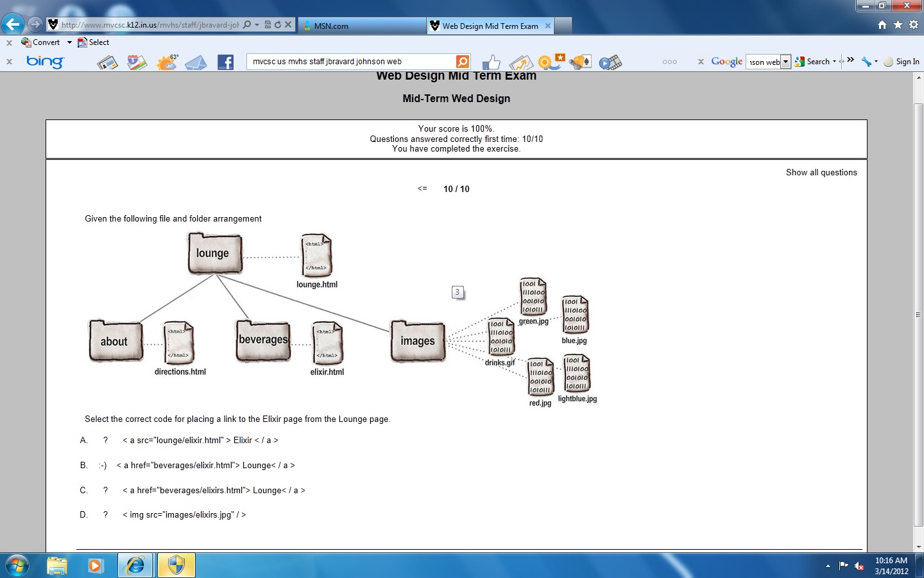This screenshot has width=924, height=578.
Task: Click the Facebook icon in Bing toolbar
Action: pos(225,62)
